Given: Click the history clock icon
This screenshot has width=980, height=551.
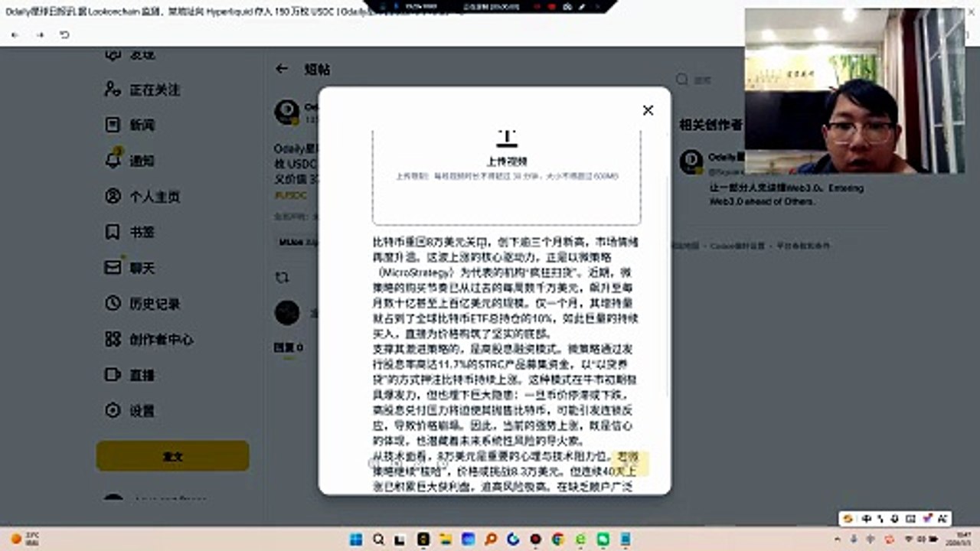Looking at the screenshot, I should coord(113,303).
